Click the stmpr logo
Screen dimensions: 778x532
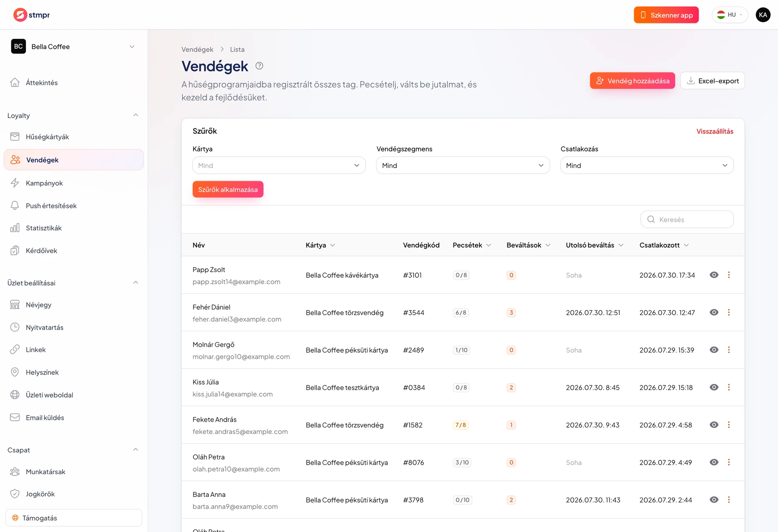click(32, 15)
